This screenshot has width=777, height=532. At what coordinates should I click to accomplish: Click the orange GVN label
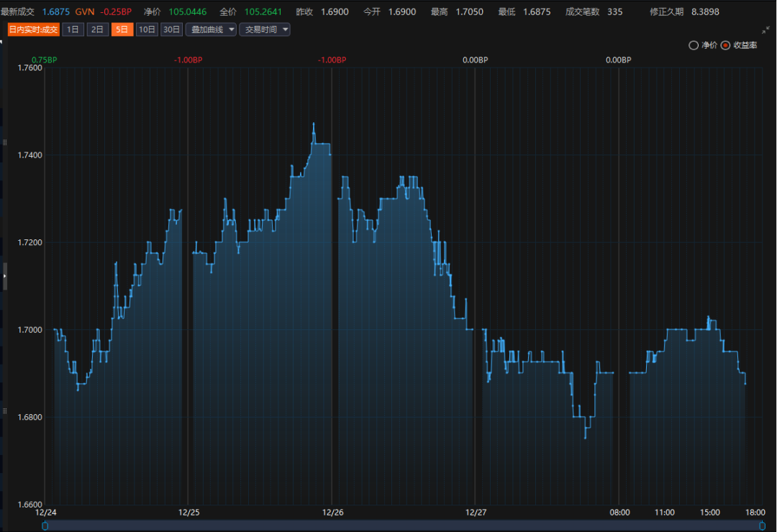tap(85, 12)
